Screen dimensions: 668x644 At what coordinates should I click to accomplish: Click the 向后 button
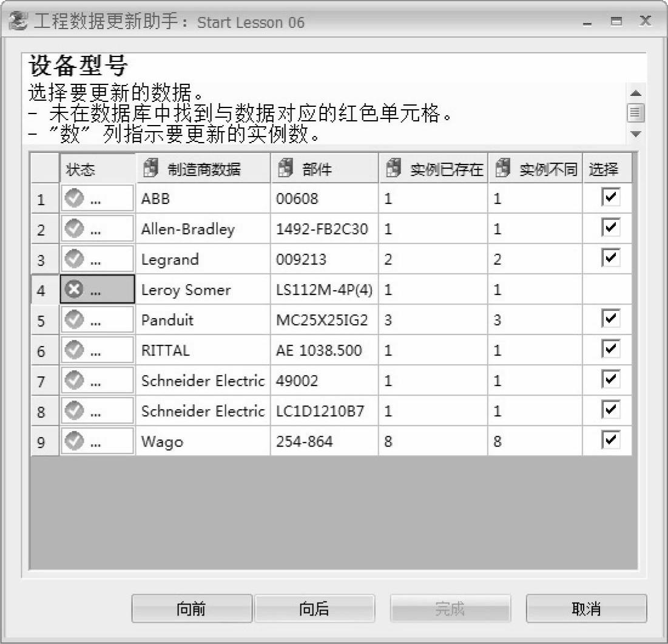[x=314, y=609]
